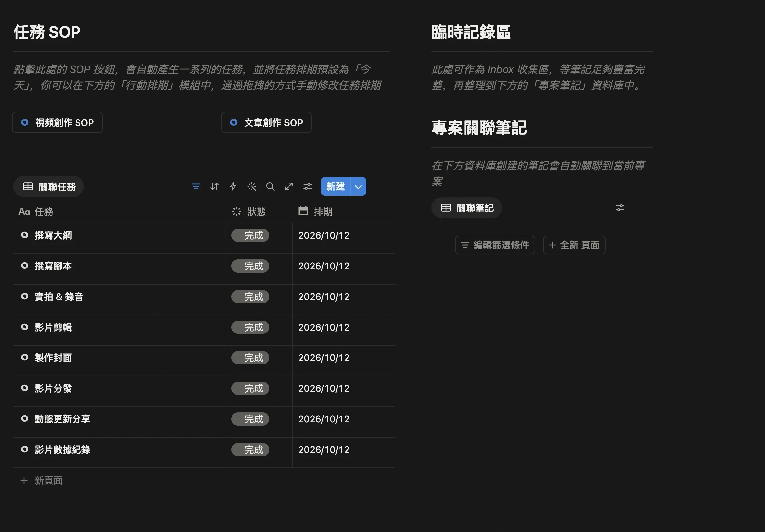The image size is (765, 532).
Task: Open the 完成 status for 撰寫大綱
Action: 250,235
